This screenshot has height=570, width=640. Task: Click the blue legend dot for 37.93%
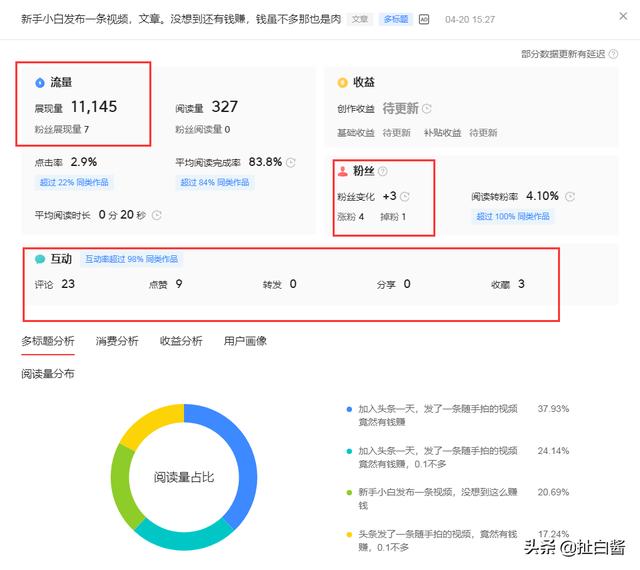pos(348,409)
